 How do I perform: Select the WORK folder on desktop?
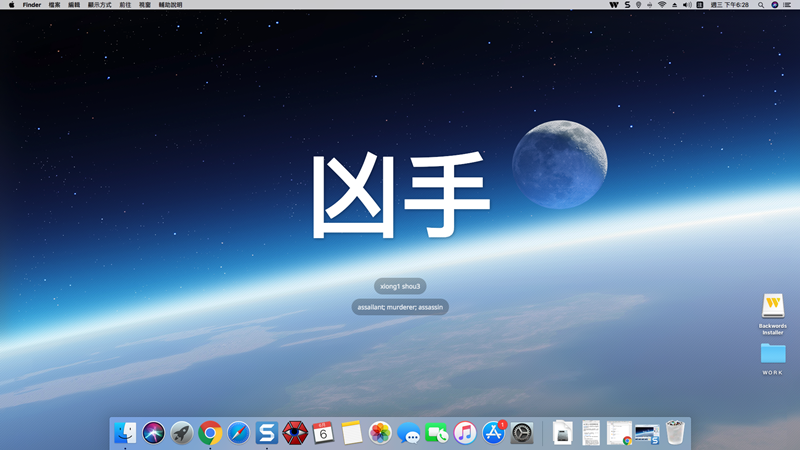pos(772,354)
